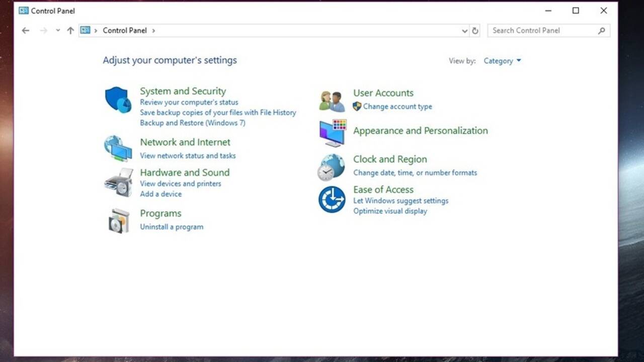This screenshot has height=362, width=644.
Task: Click the up arrow to parent folder
Action: click(x=70, y=31)
